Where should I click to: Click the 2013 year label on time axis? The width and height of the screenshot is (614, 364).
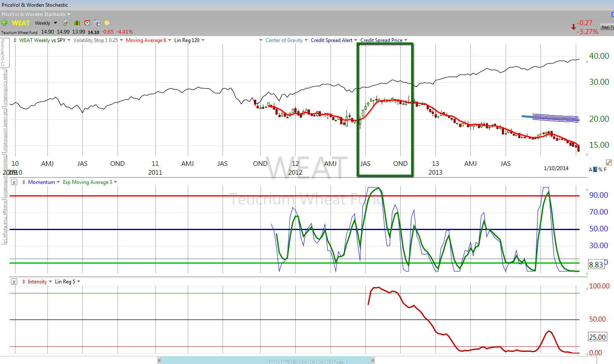tap(435, 172)
